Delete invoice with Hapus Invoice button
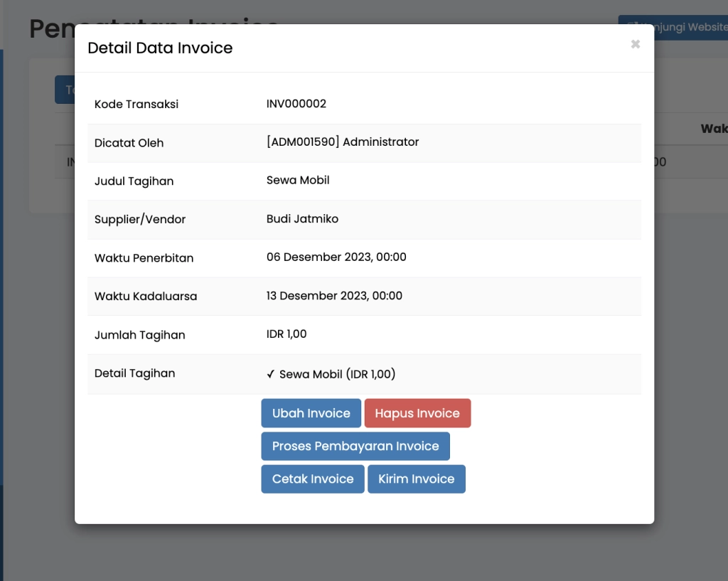 (x=417, y=413)
